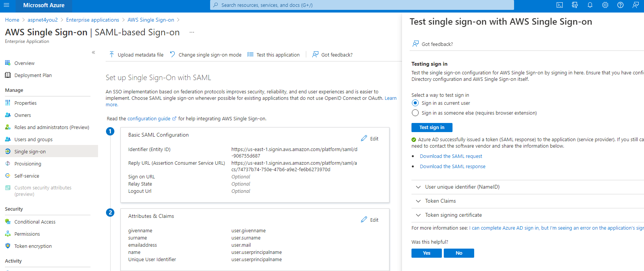Click Upload metadata file

click(x=136, y=55)
